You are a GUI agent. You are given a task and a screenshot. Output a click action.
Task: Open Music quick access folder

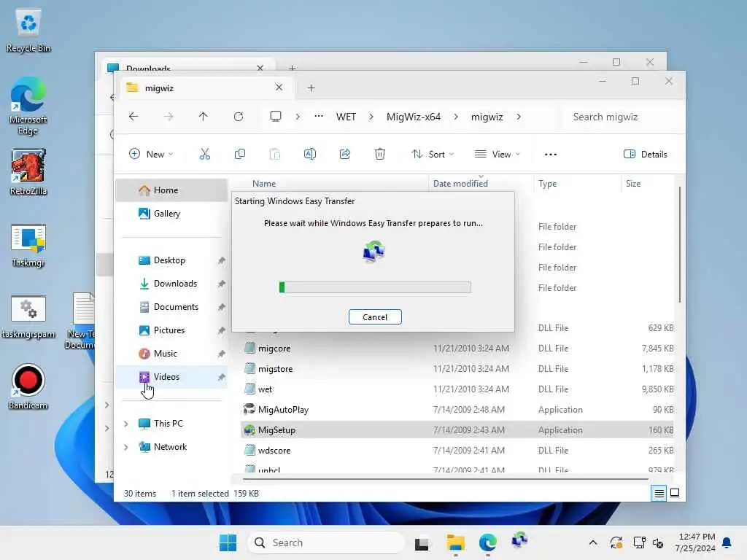pyautogui.click(x=171, y=354)
